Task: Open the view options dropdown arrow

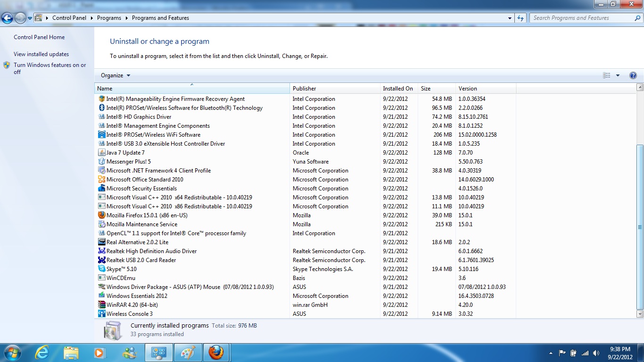Action: 618,75
